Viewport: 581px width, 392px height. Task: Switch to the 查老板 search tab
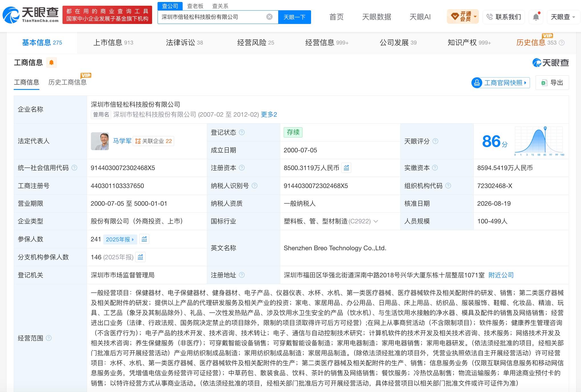(195, 6)
